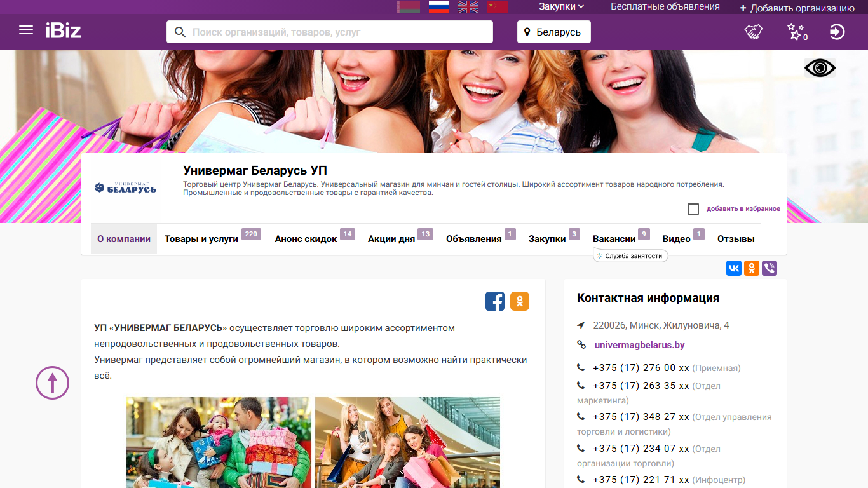
Task: Click phone +375 (17) 263 35 xx
Action: point(641,386)
